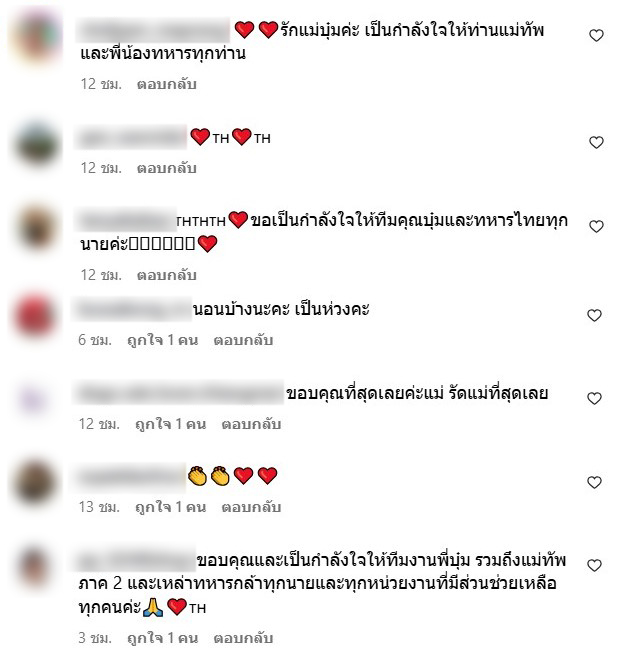This screenshot has height=657, width=619.
Task: Open the red avatar of นอนบ้างนะคะ commenter
Action: tap(35, 315)
